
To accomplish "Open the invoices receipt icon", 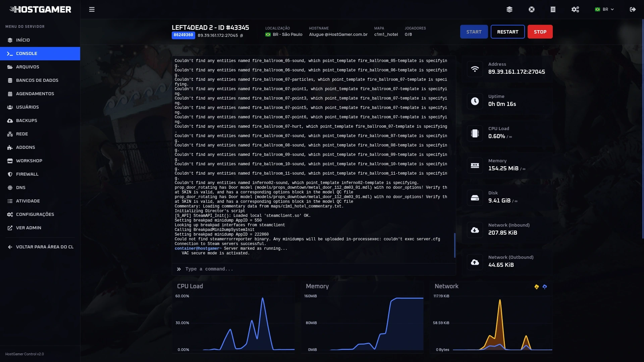I will 553,9.
